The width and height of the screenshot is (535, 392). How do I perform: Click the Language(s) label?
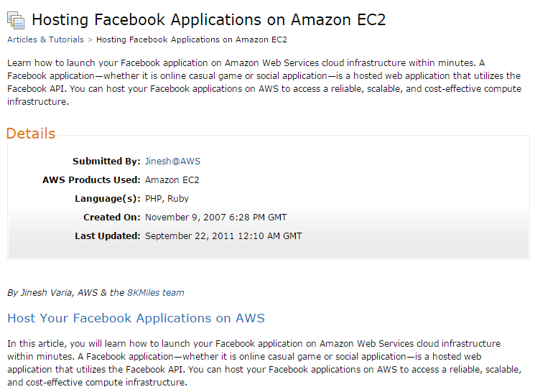(x=108, y=199)
